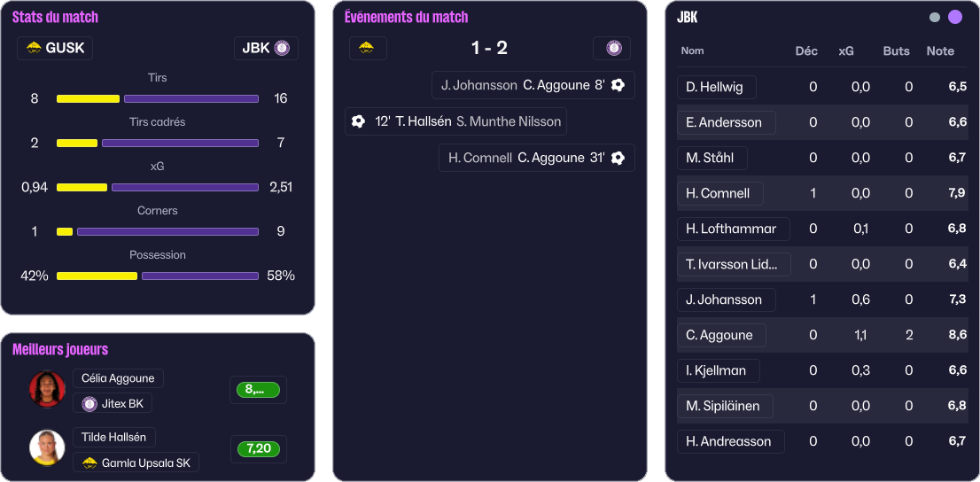The width and height of the screenshot is (980, 482).
Task: Click the goal ball icon at 12' event
Action: (x=358, y=121)
